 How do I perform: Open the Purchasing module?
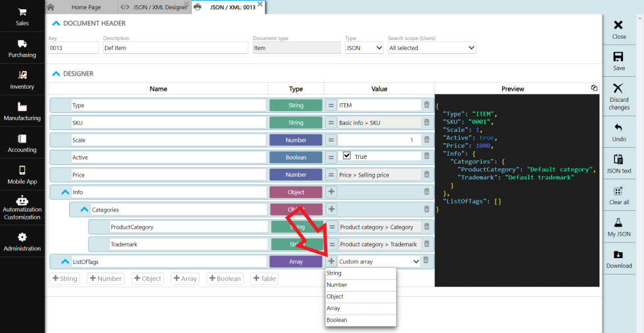click(22, 48)
